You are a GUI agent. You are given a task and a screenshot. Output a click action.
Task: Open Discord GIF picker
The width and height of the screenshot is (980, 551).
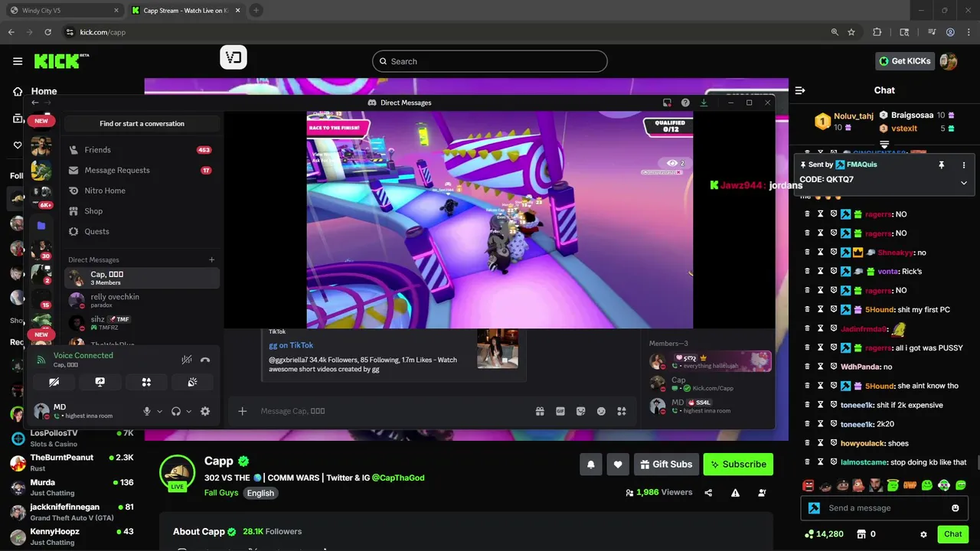[x=560, y=411]
